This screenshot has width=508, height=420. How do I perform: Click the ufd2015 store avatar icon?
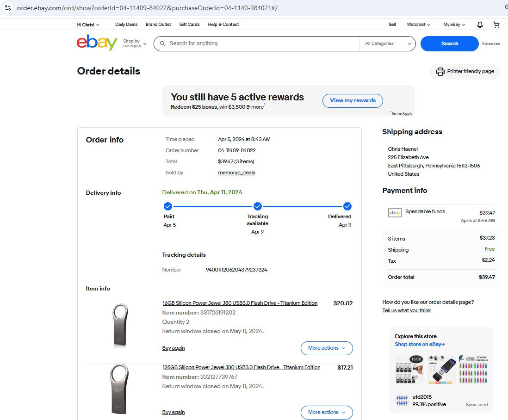tap(403, 401)
